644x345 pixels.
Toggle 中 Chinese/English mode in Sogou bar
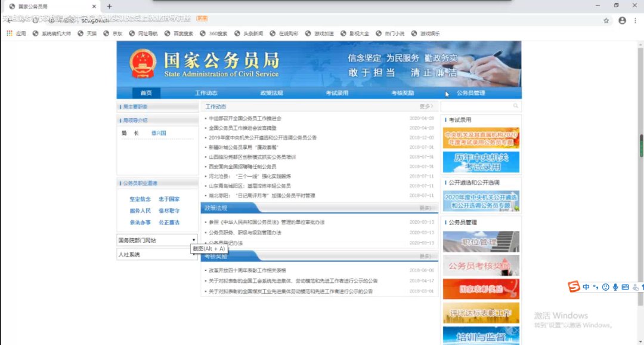point(587,287)
